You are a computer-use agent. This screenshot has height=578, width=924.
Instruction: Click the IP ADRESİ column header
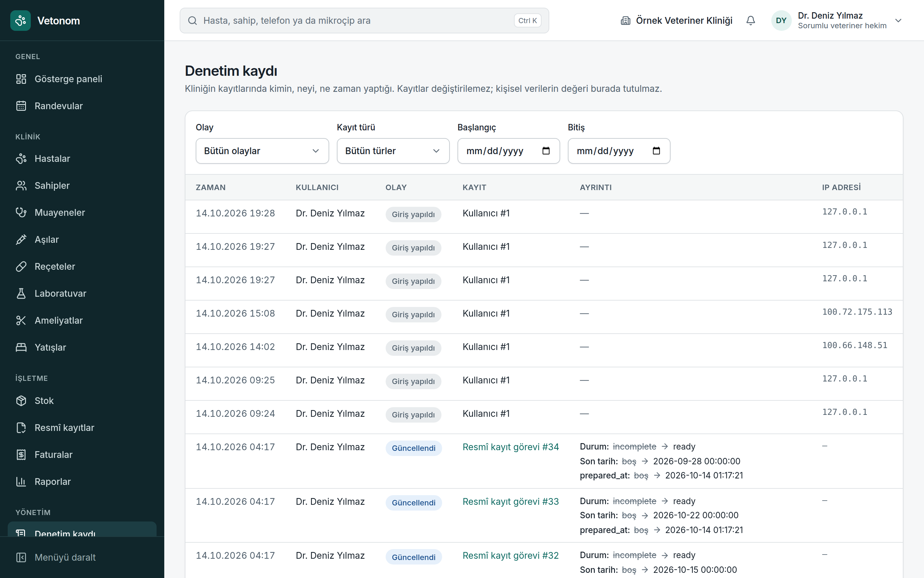(841, 187)
